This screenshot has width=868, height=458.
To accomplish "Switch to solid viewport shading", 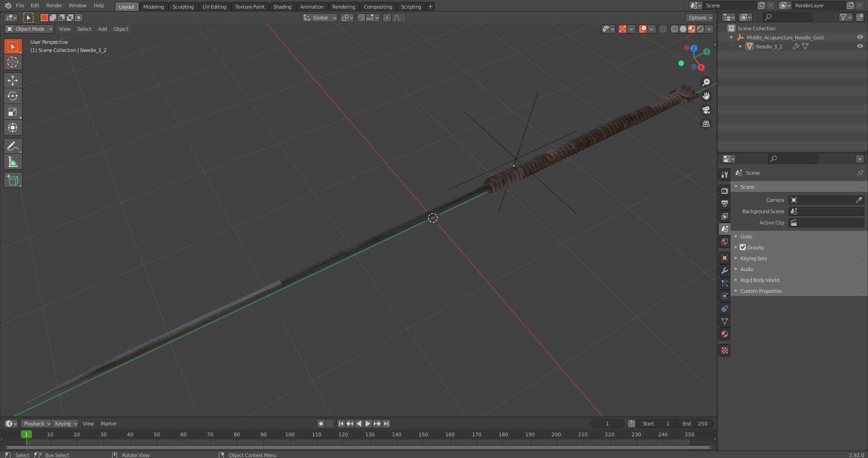I will [x=683, y=29].
